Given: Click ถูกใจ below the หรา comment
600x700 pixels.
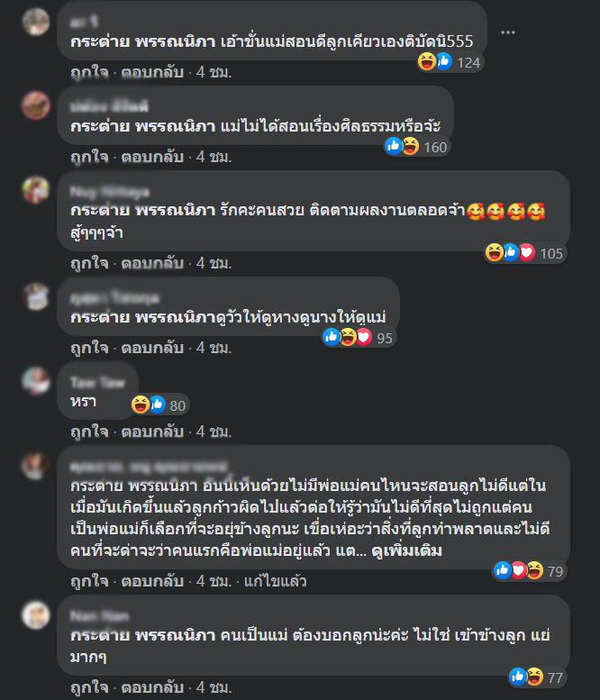Looking at the screenshot, I should tap(89, 432).
